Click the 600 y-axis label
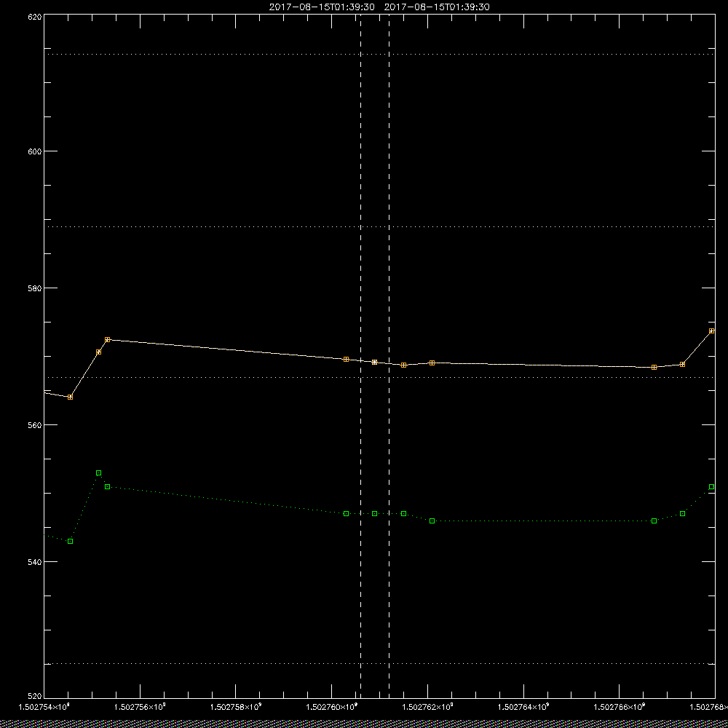This screenshot has width=728, height=728. (35, 151)
